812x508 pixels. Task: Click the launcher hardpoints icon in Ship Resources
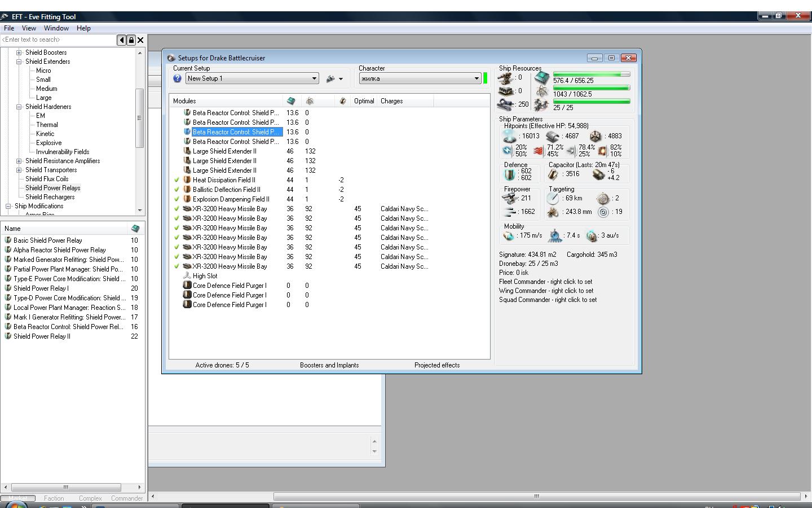506,91
